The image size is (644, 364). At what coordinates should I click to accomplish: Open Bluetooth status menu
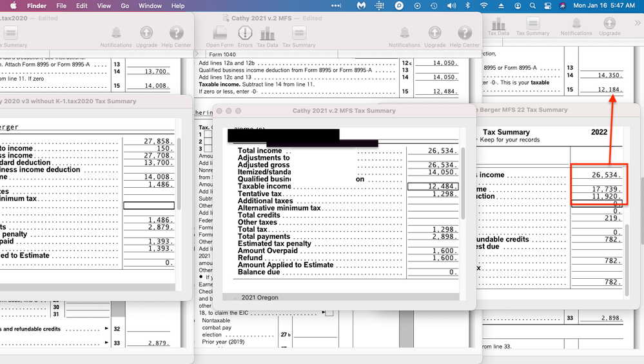click(467, 6)
